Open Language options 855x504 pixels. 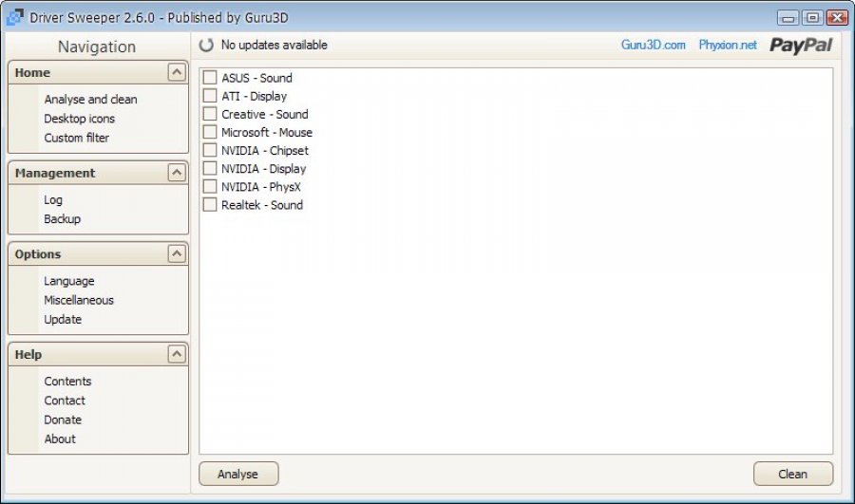click(x=69, y=281)
